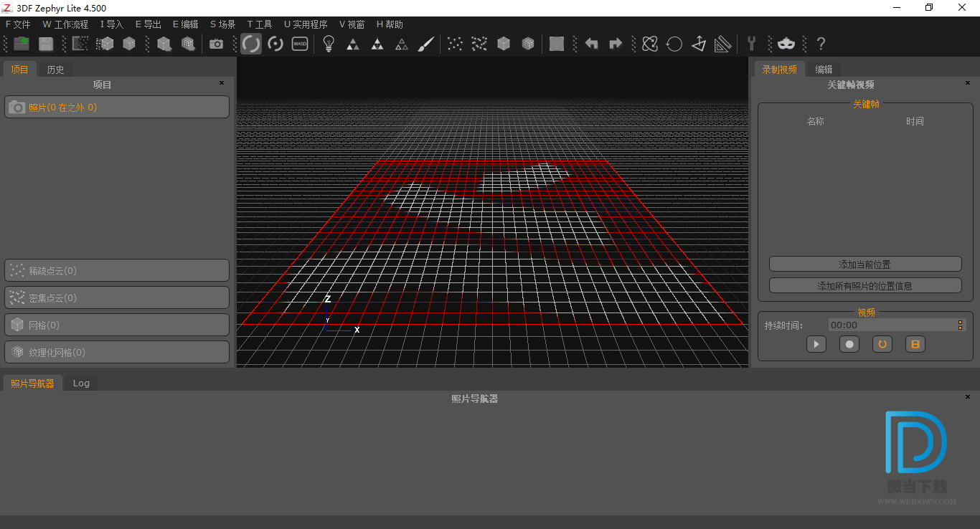The image size is (980, 529).
Task: Expand the 纹理化网格(0) section
Action: (x=117, y=353)
